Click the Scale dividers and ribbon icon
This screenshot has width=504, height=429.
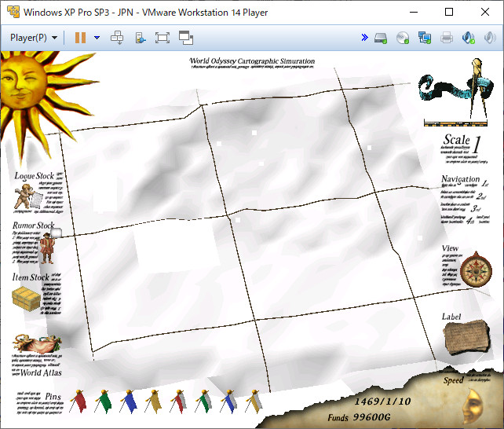pos(456,92)
